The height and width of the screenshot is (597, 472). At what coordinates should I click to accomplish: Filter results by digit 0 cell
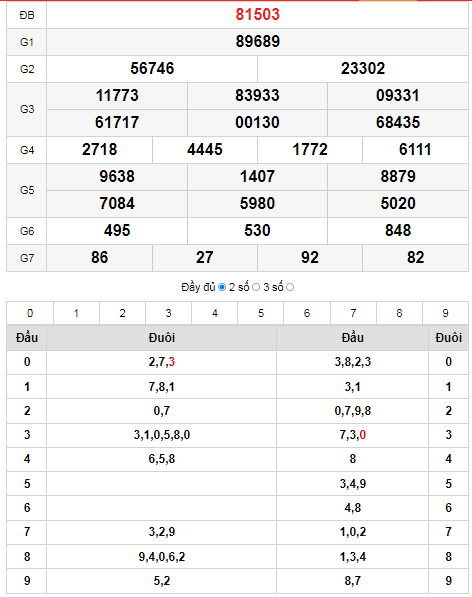pyautogui.click(x=30, y=313)
